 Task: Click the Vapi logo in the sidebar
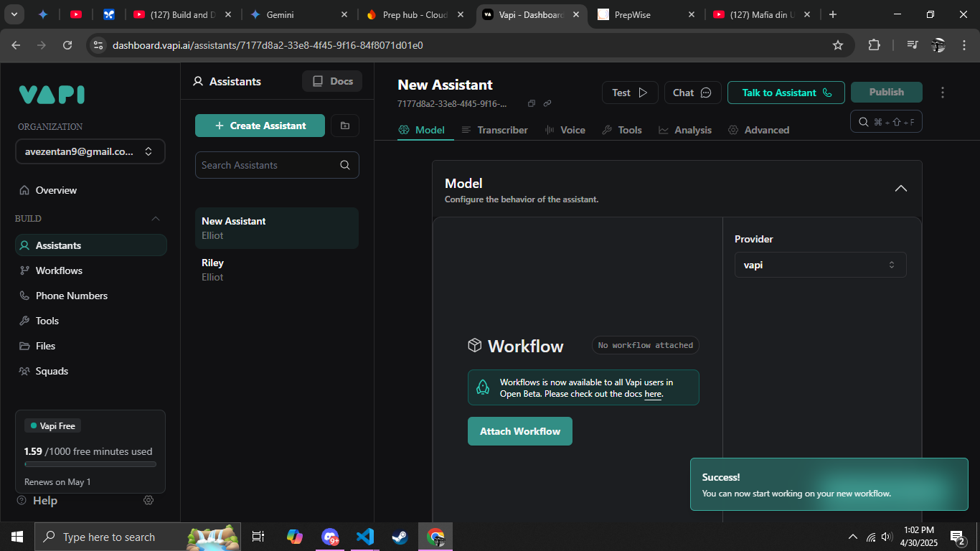(x=52, y=95)
